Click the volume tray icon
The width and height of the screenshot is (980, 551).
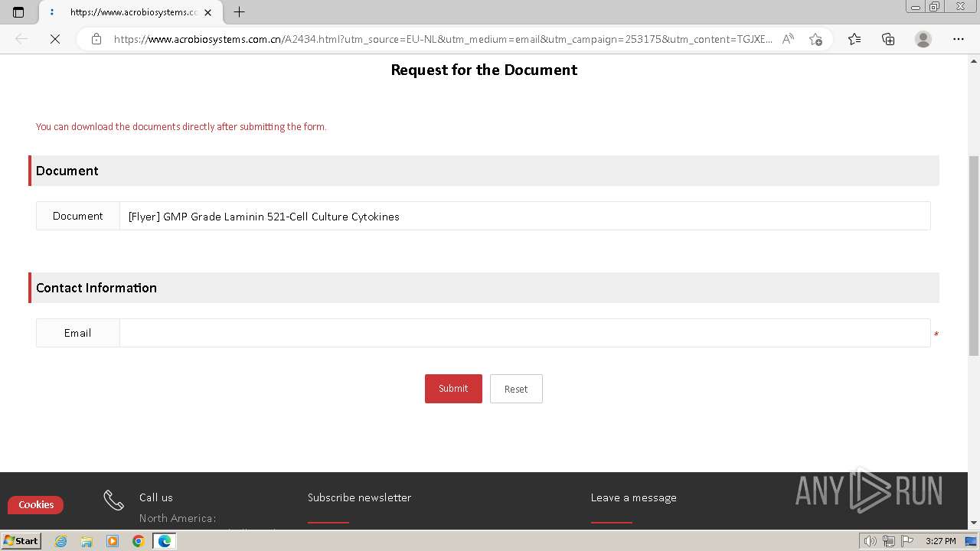coord(870,541)
